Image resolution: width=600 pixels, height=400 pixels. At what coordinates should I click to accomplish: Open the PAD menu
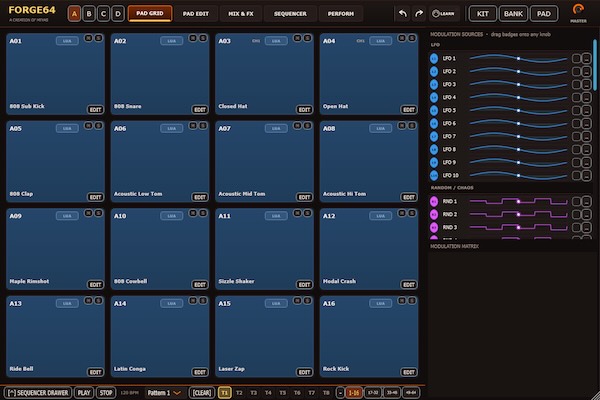(544, 14)
